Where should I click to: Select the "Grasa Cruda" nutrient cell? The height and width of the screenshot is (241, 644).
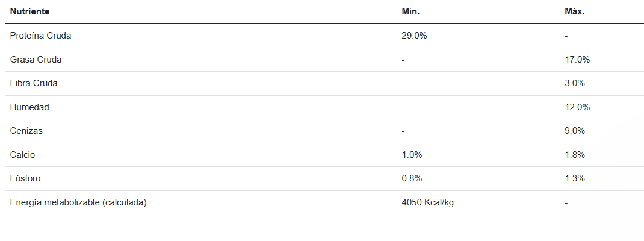click(x=36, y=60)
